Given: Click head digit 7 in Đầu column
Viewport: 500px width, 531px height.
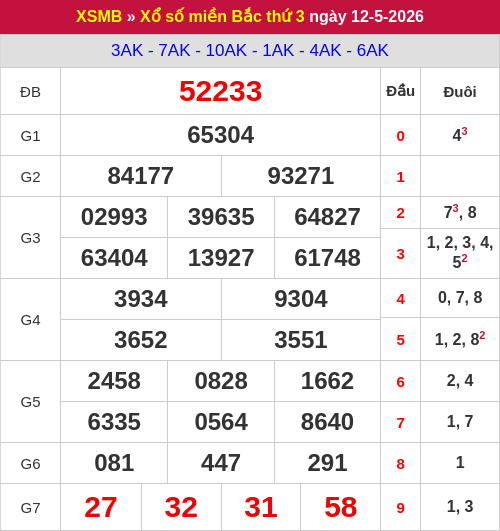Looking at the screenshot, I should click(400, 423).
